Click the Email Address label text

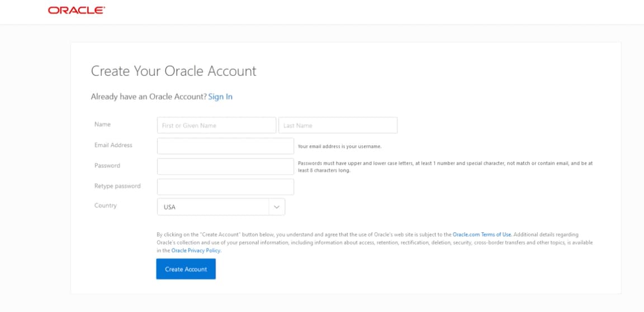[x=113, y=145]
